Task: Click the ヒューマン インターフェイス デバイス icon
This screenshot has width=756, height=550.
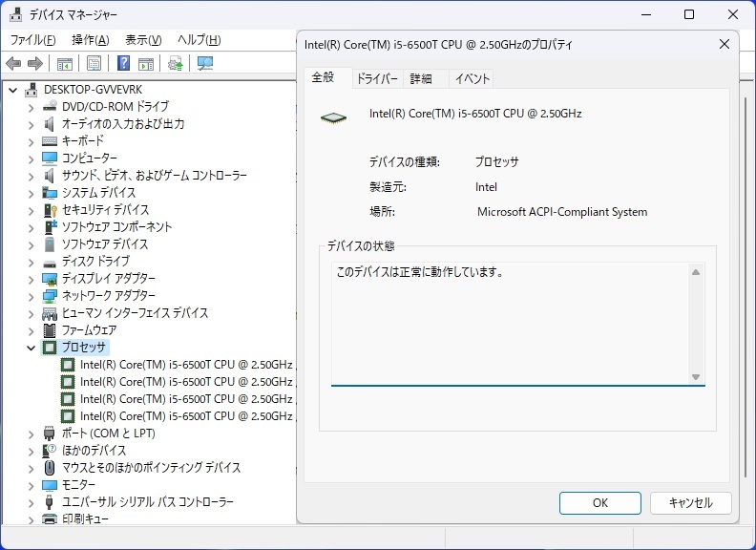Action: click(x=50, y=313)
